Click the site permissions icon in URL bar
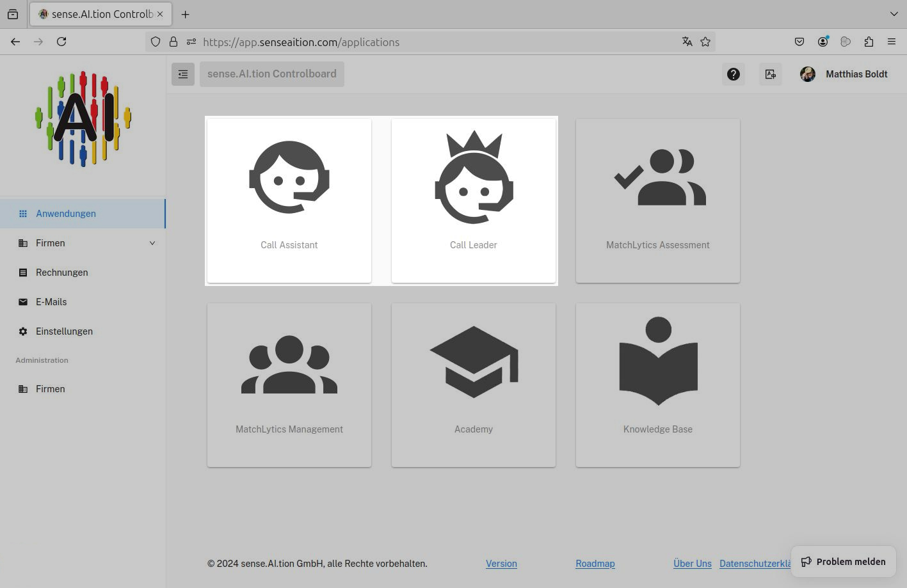Viewport: 907px width, 588px height. click(x=191, y=42)
